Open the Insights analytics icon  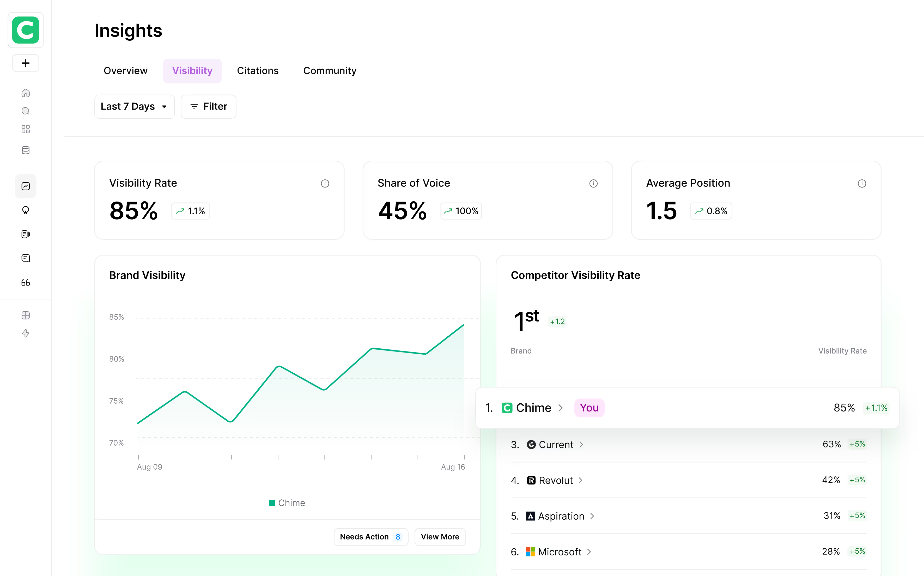[x=26, y=186]
